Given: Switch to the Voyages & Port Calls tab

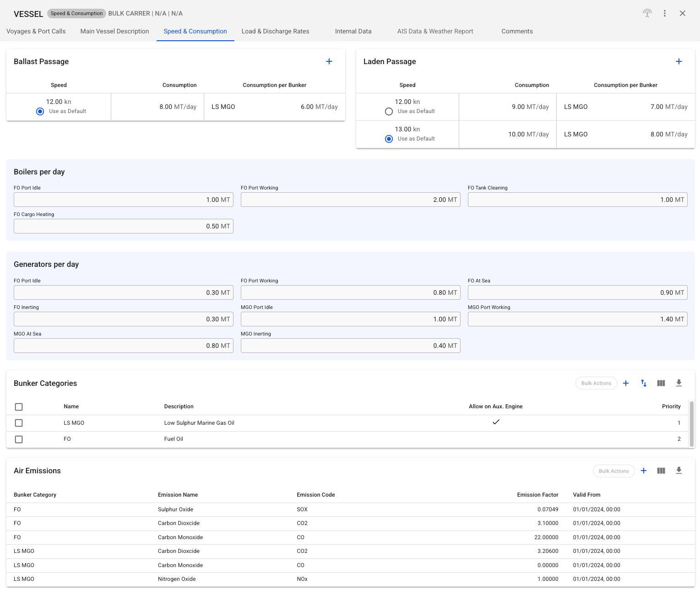Looking at the screenshot, I should tap(36, 31).
